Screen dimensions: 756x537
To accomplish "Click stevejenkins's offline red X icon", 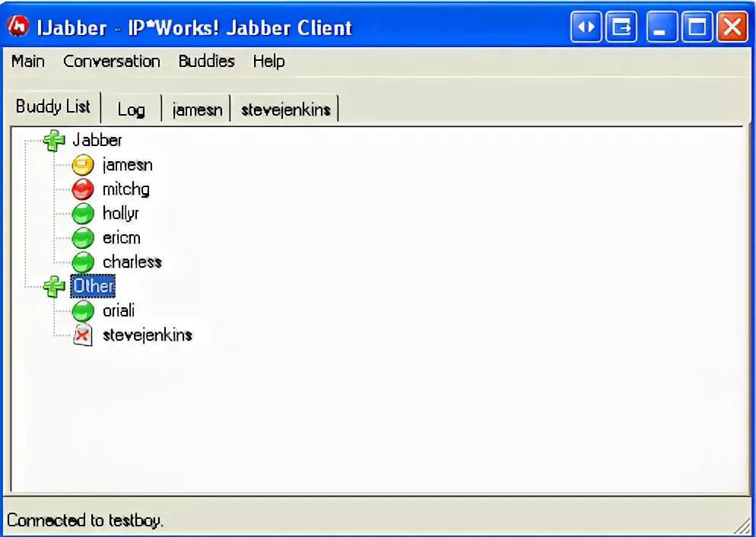I will click(x=82, y=335).
